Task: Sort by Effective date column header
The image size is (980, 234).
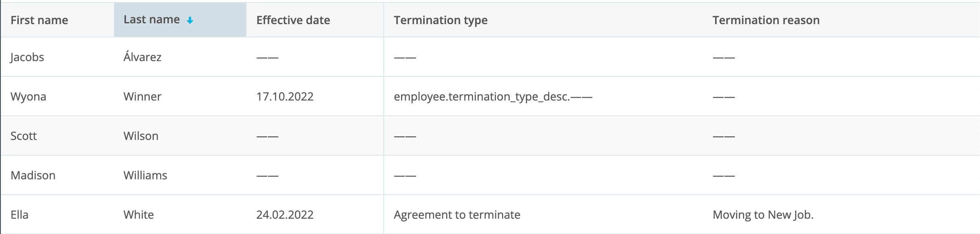Action: (x=293, y=20)
